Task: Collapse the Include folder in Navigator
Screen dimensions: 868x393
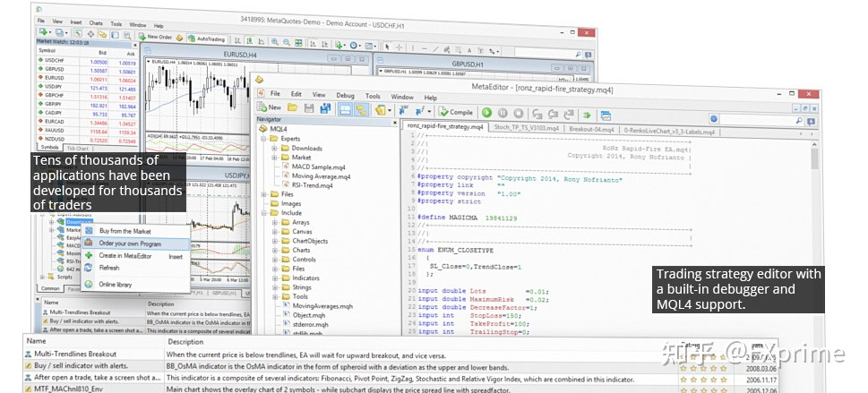Action: (264, 212)
